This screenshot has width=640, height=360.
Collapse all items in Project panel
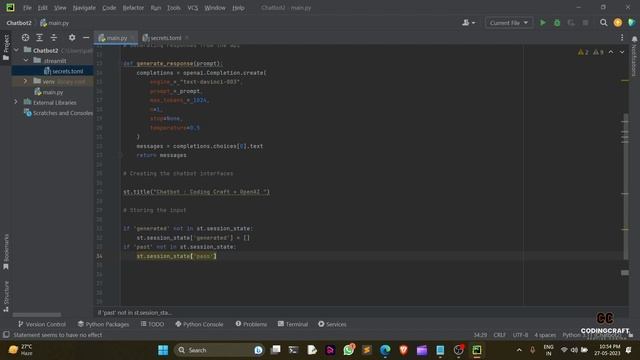pos(54,38)
